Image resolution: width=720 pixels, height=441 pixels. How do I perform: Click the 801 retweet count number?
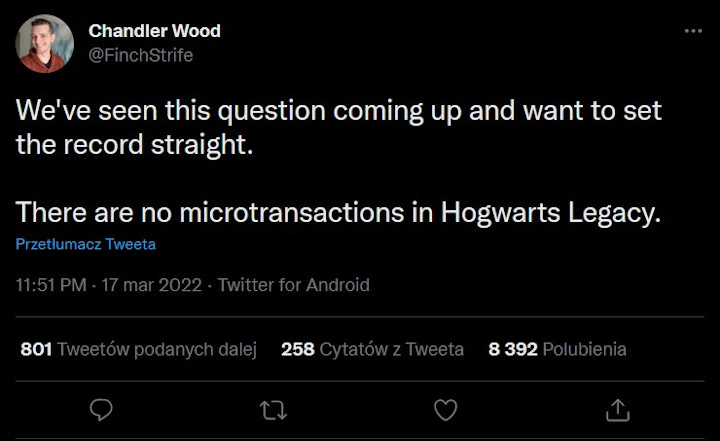(x=35, y=349)
